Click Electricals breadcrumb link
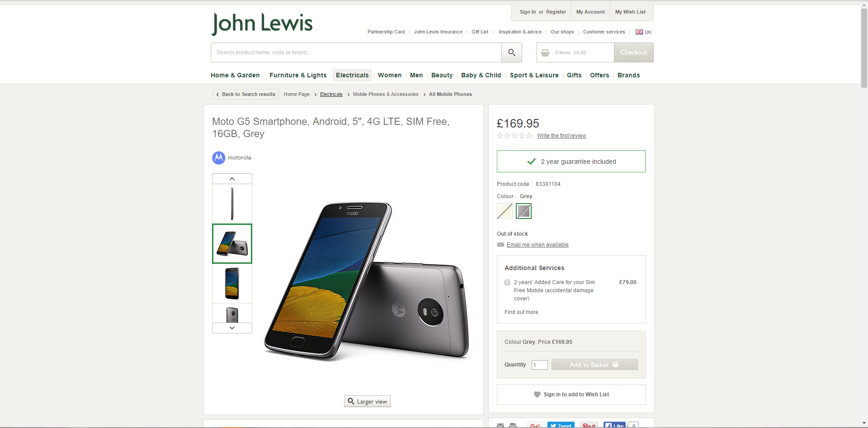 click(331, 94)
